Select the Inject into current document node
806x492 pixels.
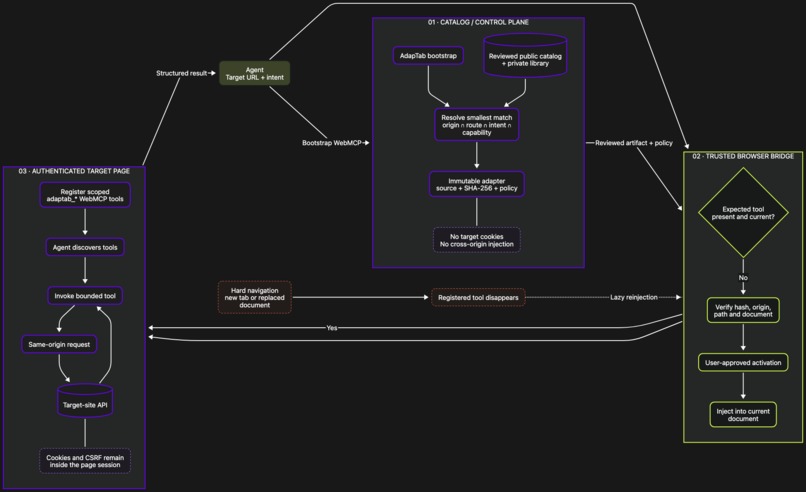click(x=743, y=414)
